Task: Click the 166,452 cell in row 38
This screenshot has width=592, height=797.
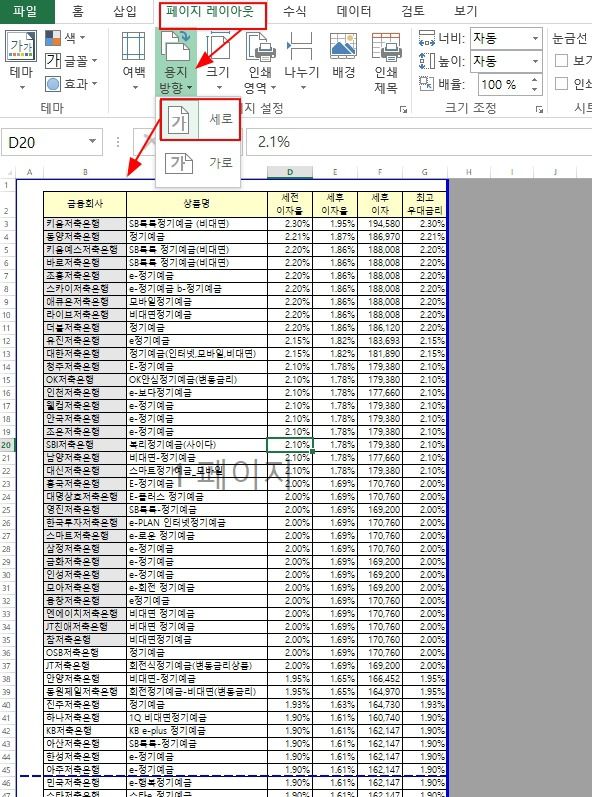Action: point(380,679)
